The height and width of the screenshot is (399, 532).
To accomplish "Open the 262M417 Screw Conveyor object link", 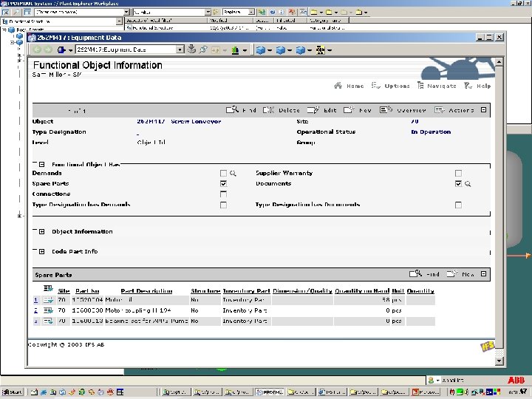I will click(179, 121).
